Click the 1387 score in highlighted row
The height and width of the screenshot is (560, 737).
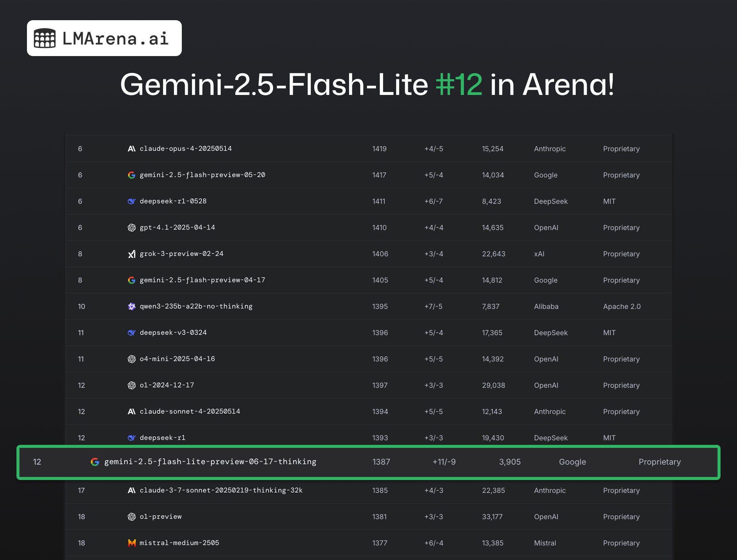click(x=381, y=462)
